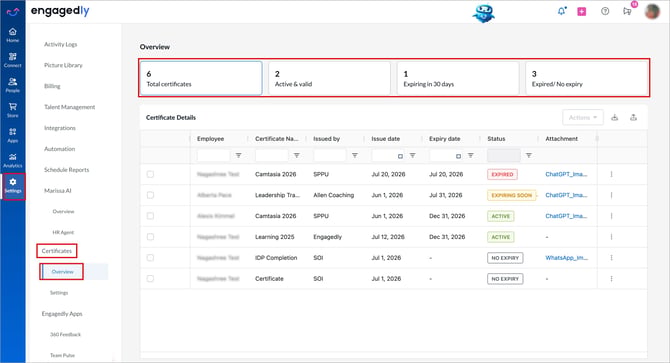670x363 pixels.
Task: Select checkbox for IDP Completion row
Action: click(x=150, y=258)
